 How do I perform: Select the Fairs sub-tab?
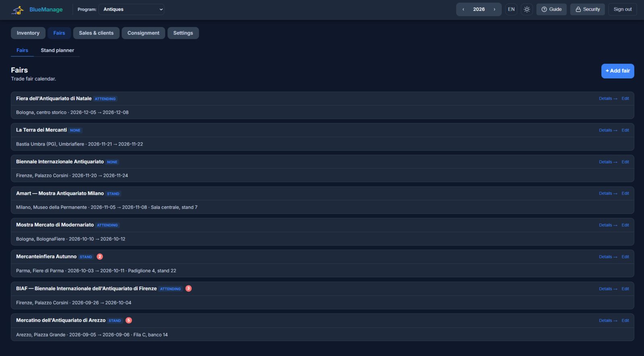point(22,50)
